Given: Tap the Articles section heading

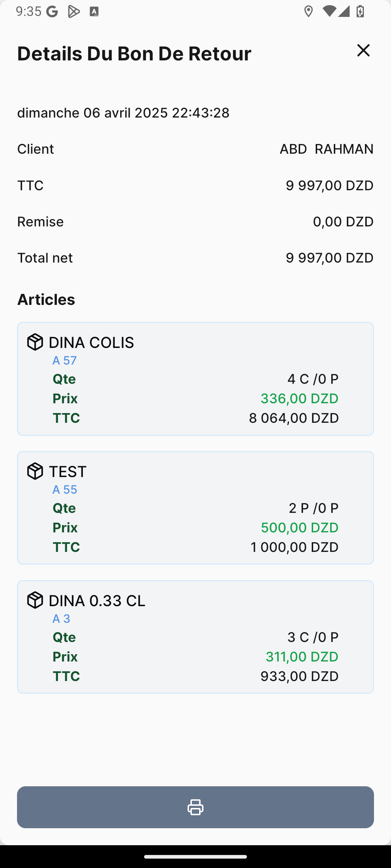Looking at the screenshot, I should [x=46, y=299].
